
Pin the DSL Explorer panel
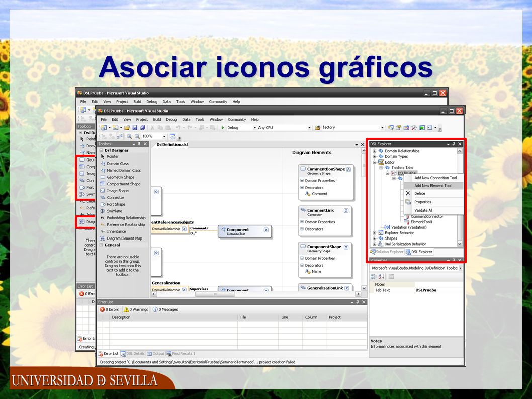[454, 144]
